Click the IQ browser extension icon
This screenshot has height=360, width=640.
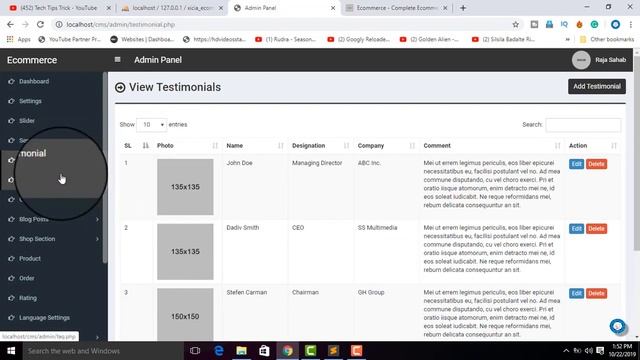coord(564,24)
